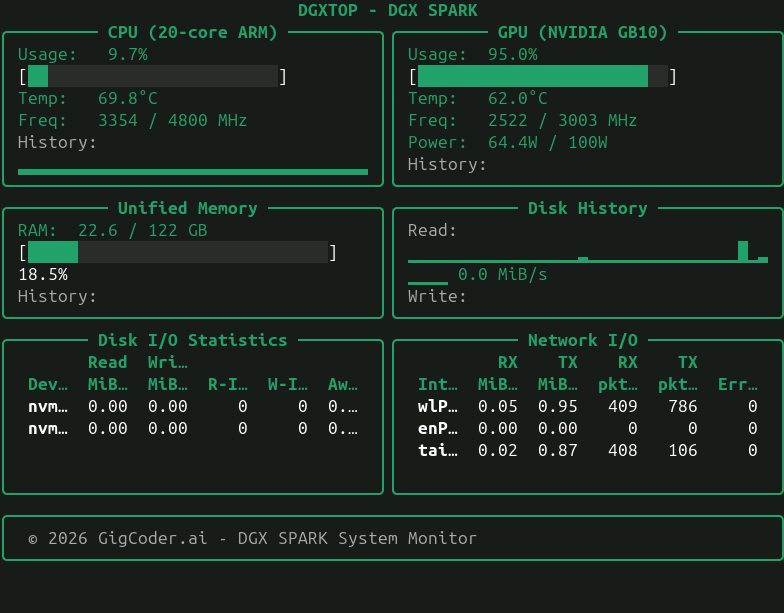Click GPU temperature 62.0°C
Screen dimensions: 784x613
518,98
